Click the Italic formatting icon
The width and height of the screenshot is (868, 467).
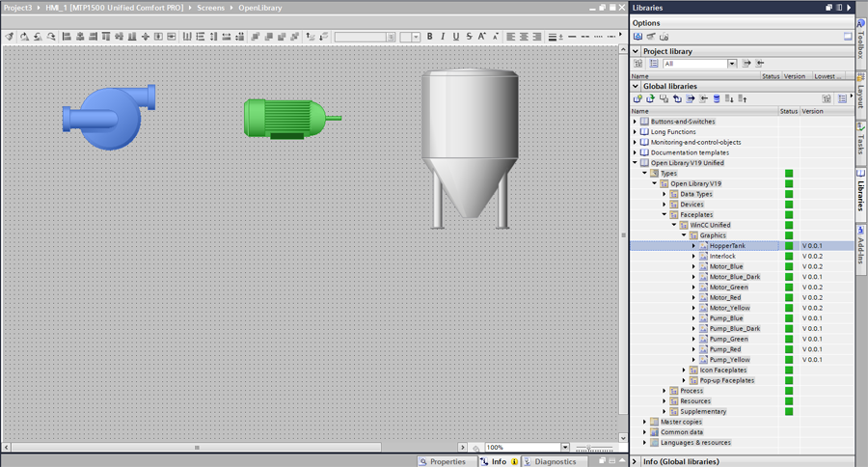tap(443, 37)
